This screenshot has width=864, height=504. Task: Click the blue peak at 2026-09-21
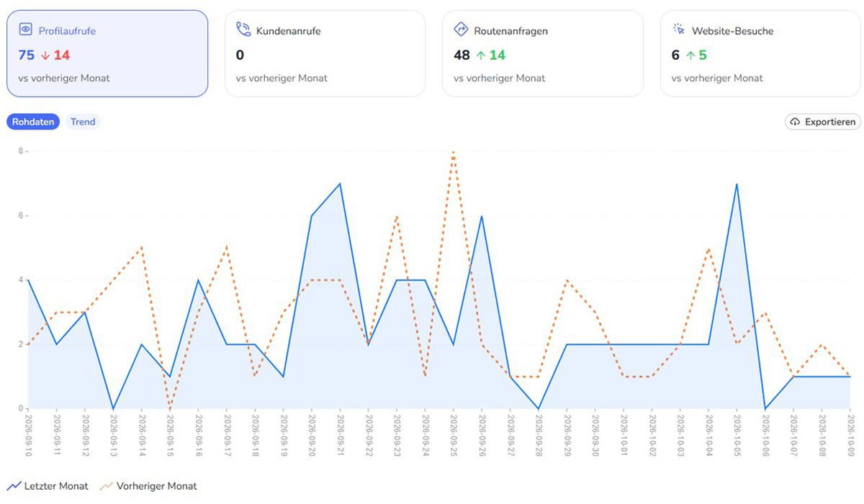(340, 184)
